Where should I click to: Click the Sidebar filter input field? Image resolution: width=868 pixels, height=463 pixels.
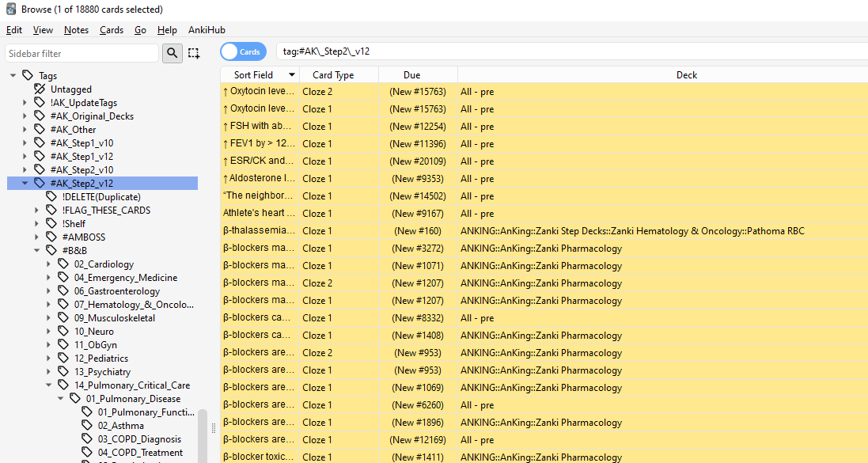[x=81, y=53]
